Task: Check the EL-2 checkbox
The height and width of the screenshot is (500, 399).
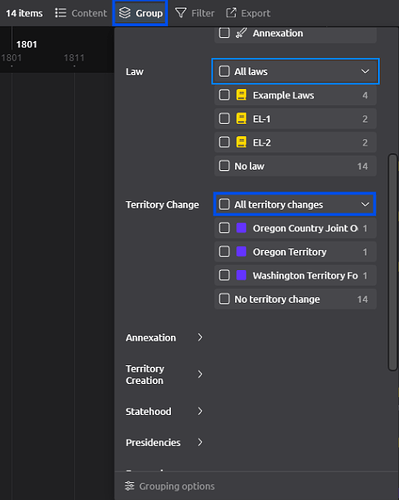Action: (x=224, y=142)
